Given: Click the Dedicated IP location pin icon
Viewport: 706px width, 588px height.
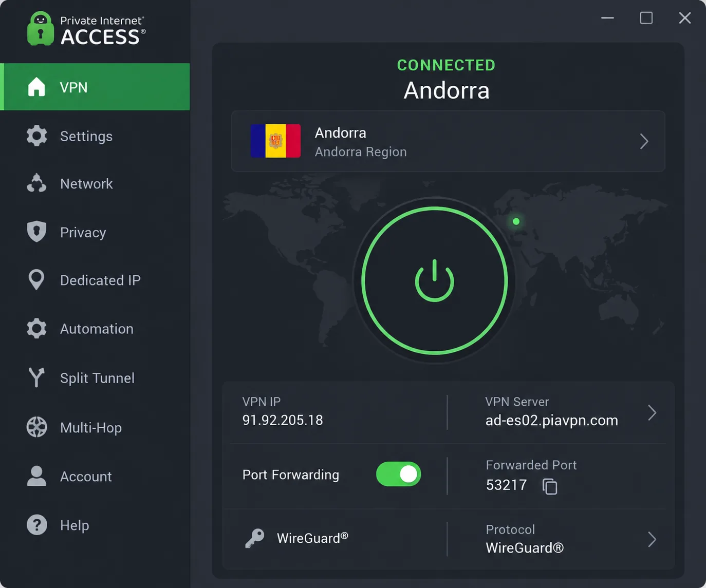Looking at the screenshot, I should [36, 280].
